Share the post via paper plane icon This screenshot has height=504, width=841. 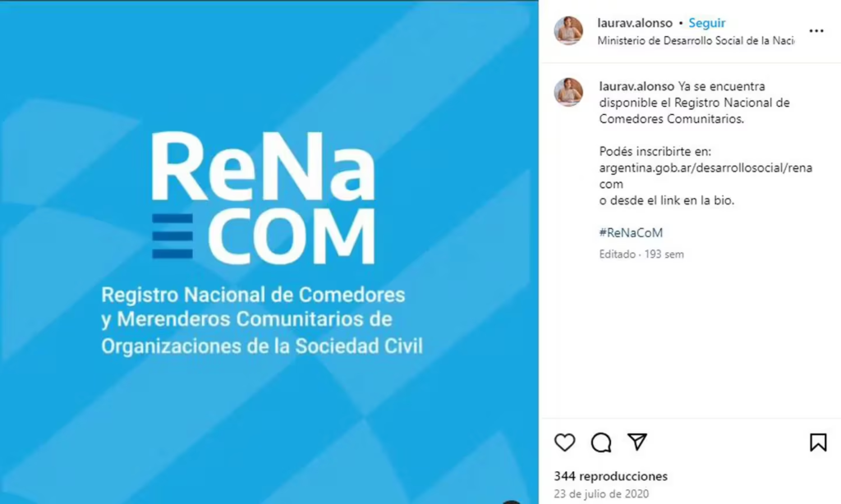point(637,442)
